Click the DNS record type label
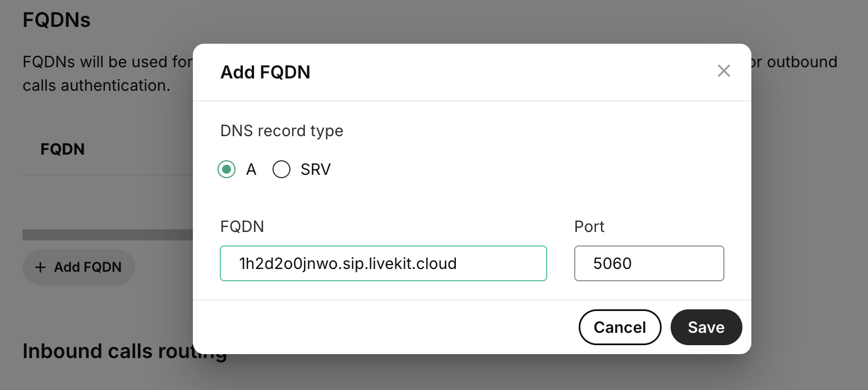The width and height of the screenshot is (868, 390). click(281, 131)
